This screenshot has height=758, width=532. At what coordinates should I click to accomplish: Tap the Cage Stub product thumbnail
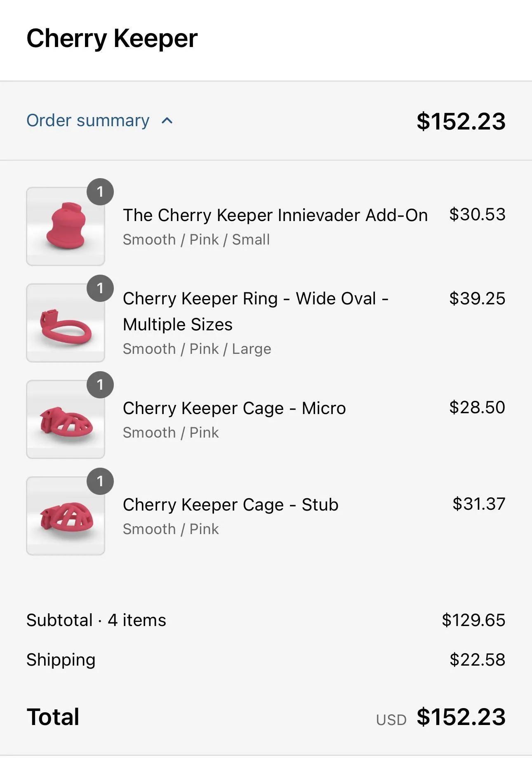(x=66, y=516)
